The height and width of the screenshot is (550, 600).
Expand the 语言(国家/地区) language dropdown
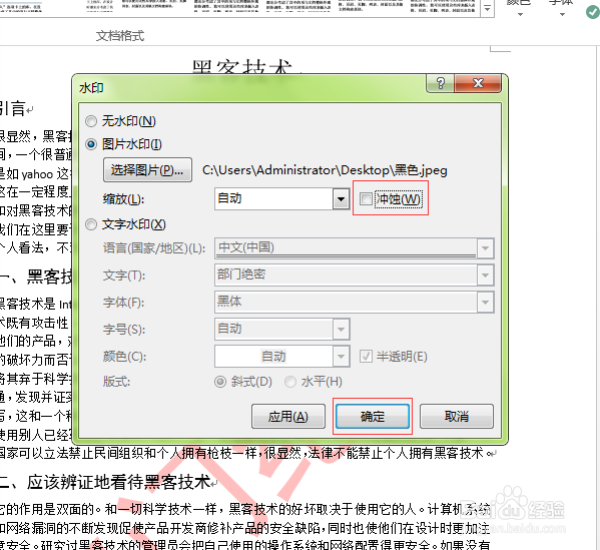pos(485,248)
